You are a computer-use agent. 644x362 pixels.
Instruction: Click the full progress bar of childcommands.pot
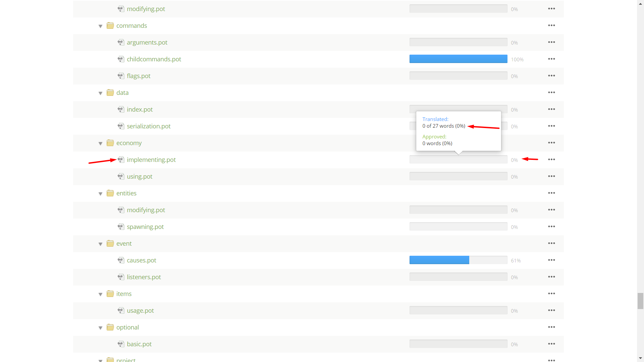click(x=458, y=59)
